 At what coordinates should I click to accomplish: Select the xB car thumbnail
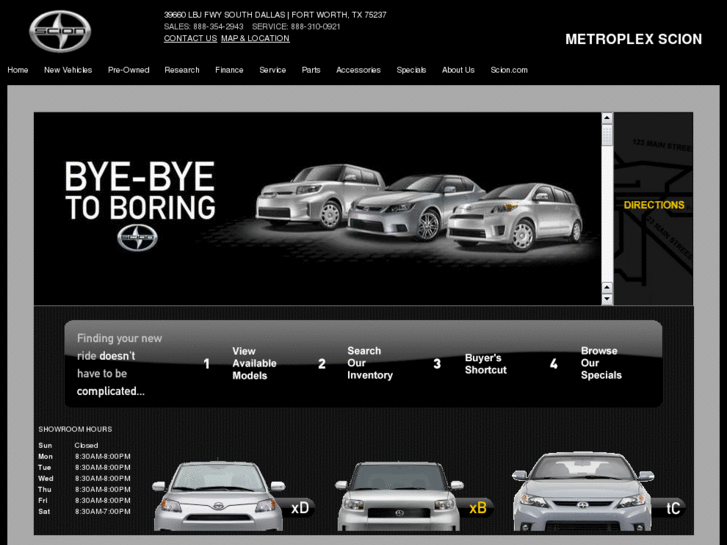point(399,497)
